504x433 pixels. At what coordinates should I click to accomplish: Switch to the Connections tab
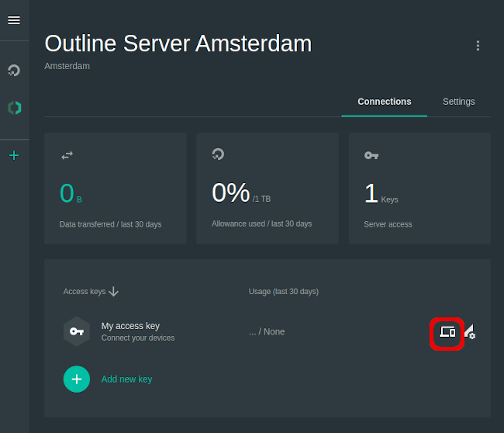(x=384, y=102)
